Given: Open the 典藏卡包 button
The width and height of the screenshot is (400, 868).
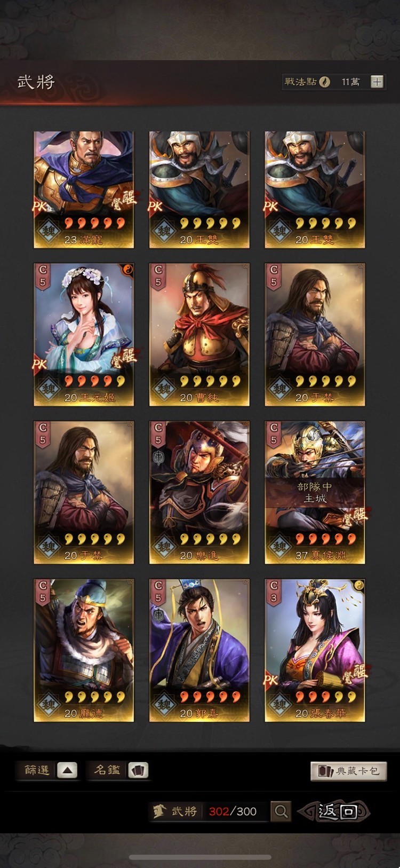Looking at the screenshot, I should [349, 771].
